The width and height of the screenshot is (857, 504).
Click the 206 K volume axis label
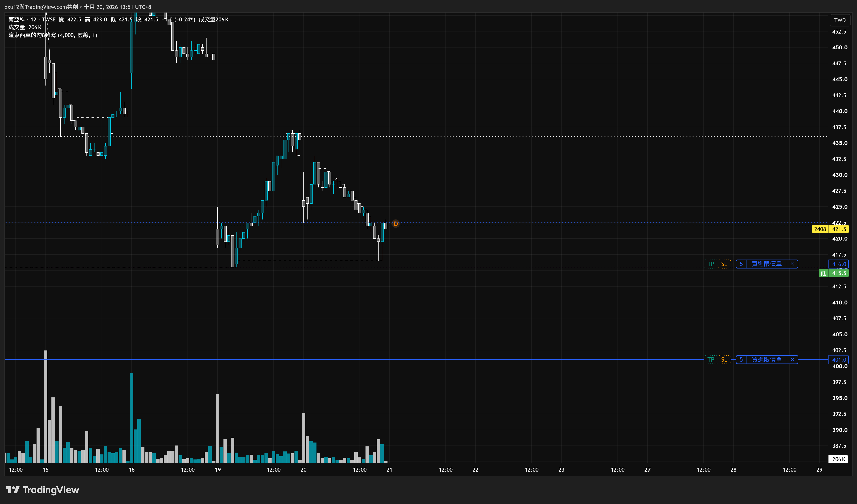click(x=838, y=459)
